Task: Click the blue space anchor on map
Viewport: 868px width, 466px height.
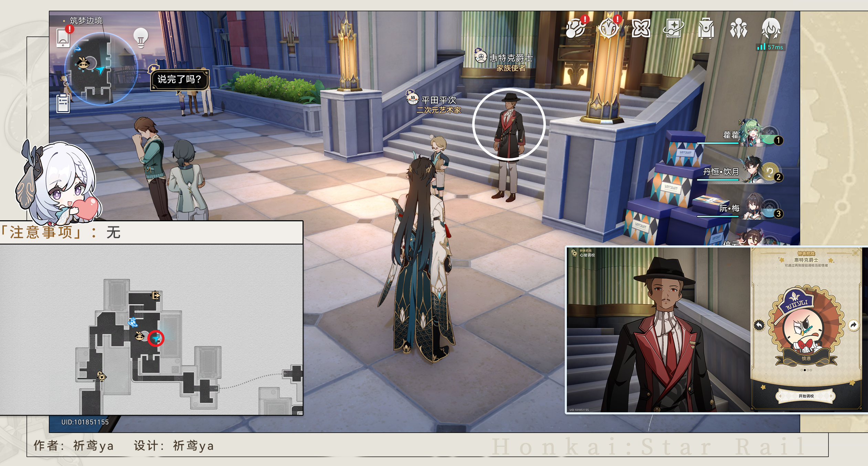Action: (133, 322)
